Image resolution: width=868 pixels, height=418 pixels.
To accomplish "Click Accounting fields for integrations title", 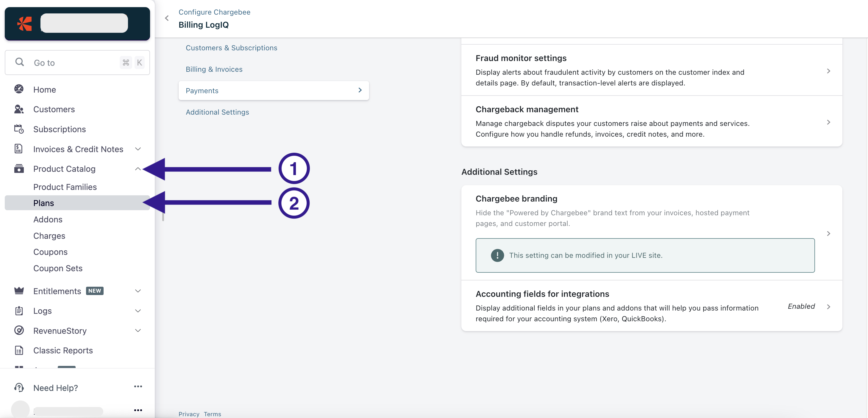I will (x=542, y=294).
